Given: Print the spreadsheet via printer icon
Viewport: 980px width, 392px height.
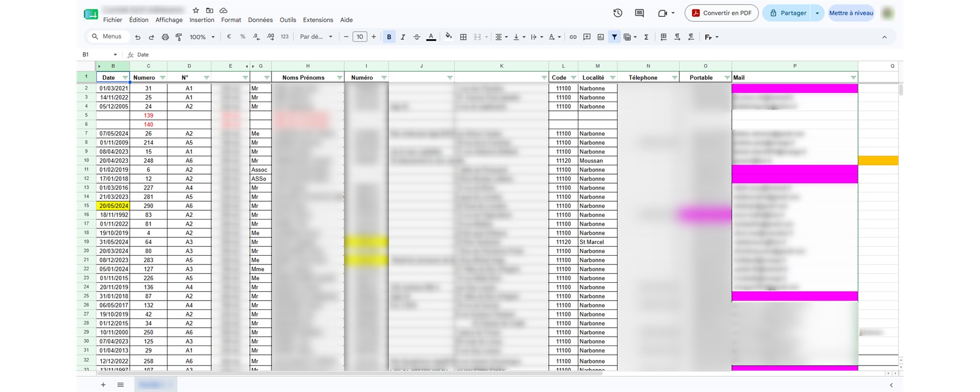Looking at the screenshot, I should pyautogui.click(x=165, y=37).
